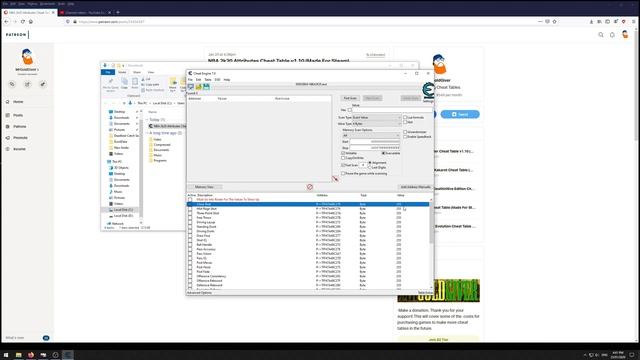The image size is (640, 360).
Task: Open the Value Type dropdown
Action: pos(376,123)
